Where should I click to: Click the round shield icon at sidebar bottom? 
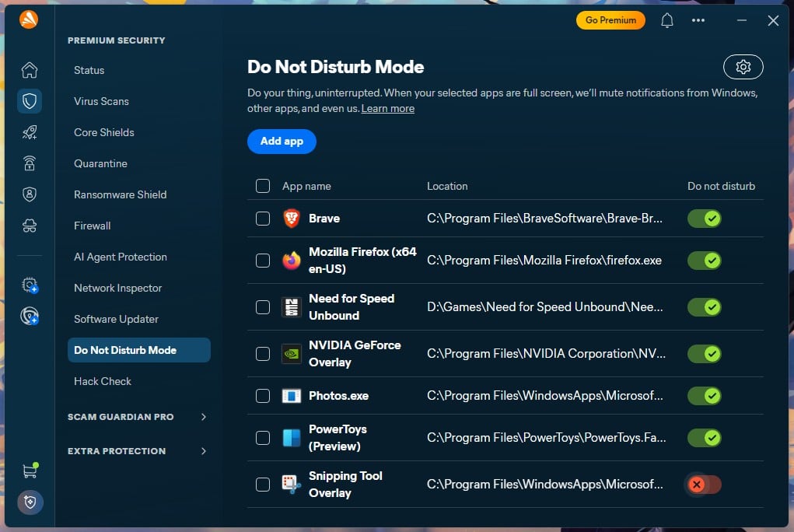(30, 502)
